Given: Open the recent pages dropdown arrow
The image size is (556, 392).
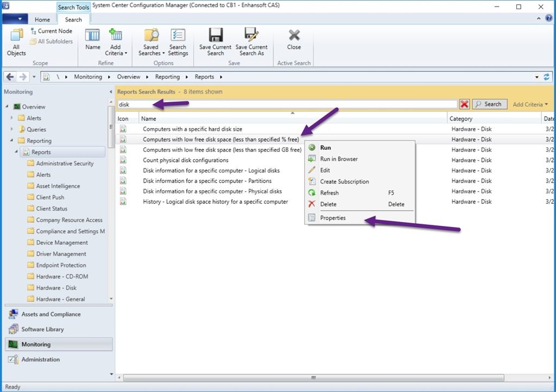Looking at the screenshot, I should point(34,77).
